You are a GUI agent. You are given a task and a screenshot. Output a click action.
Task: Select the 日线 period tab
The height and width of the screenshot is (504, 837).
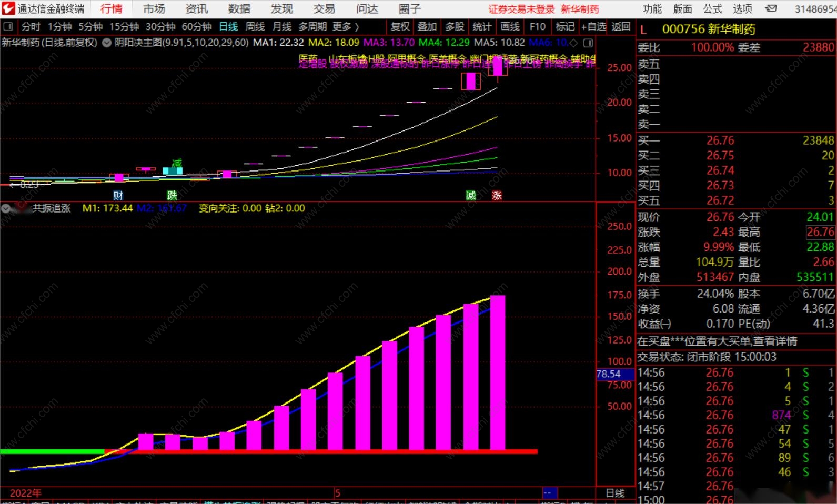point(228,27)
